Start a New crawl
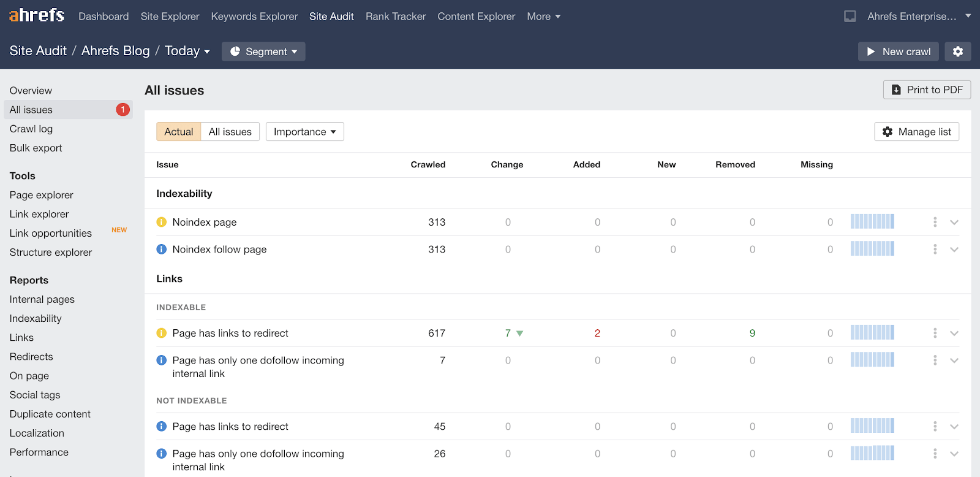 tap(899, 52)
